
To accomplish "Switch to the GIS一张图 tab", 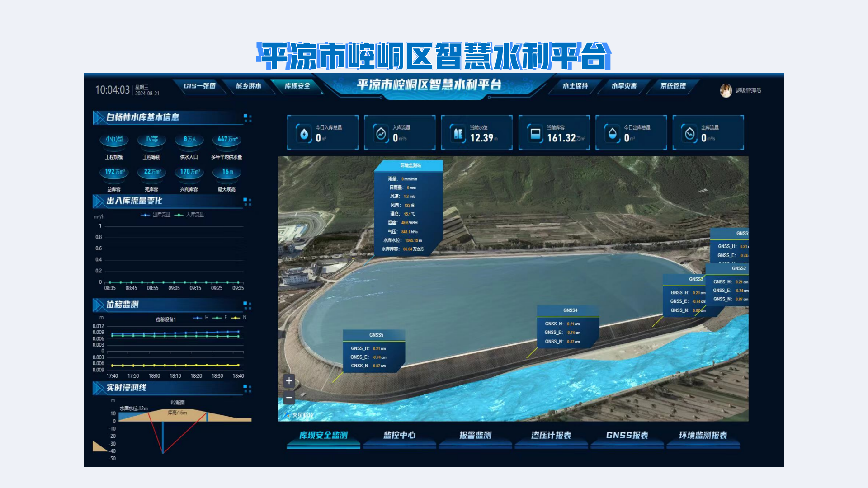I will point(199,86).
